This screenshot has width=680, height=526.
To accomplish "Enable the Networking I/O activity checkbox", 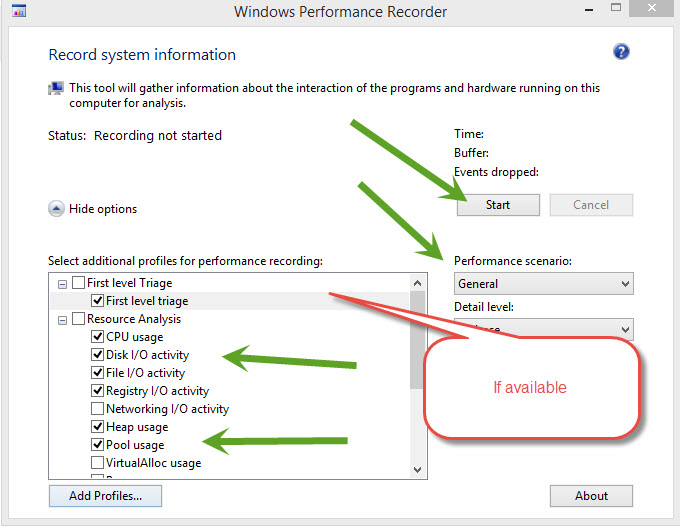I will tap(97, 408).
